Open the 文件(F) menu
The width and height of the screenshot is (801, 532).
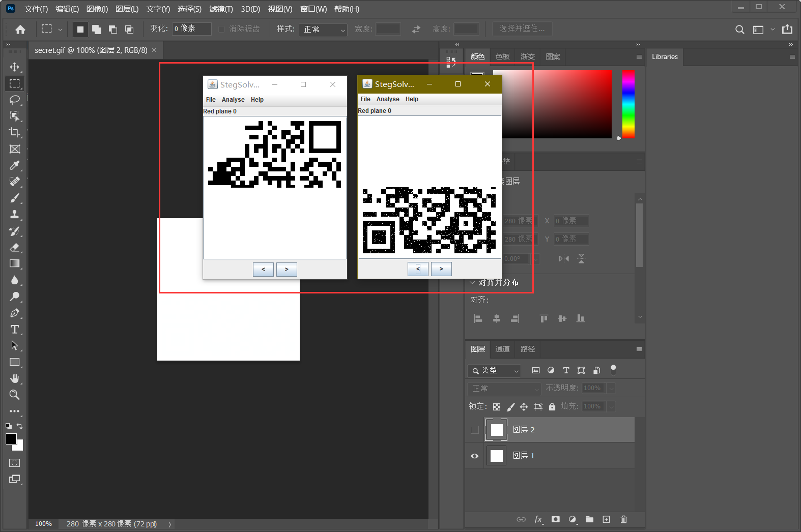tap(36, 9)
